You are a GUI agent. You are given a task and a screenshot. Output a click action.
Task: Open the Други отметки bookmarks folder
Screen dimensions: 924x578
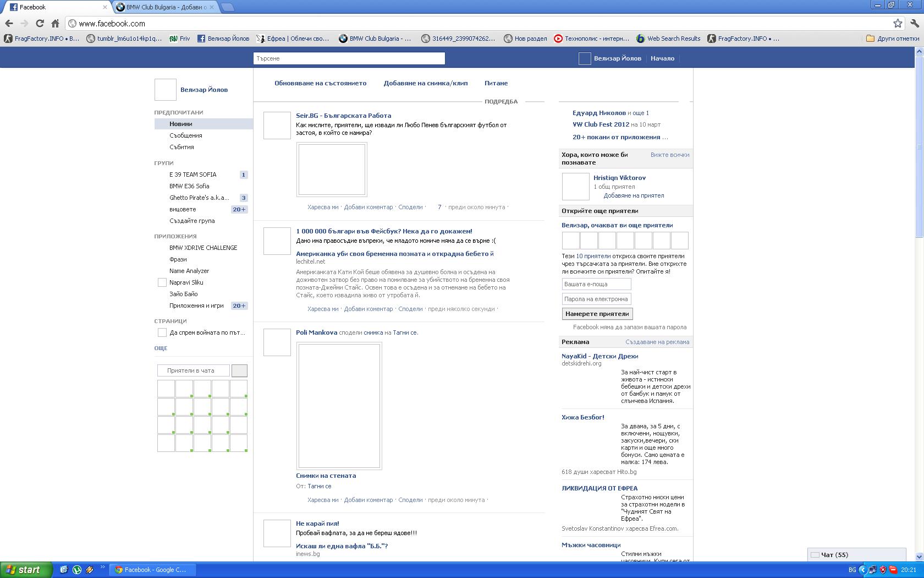coord(892,39)
